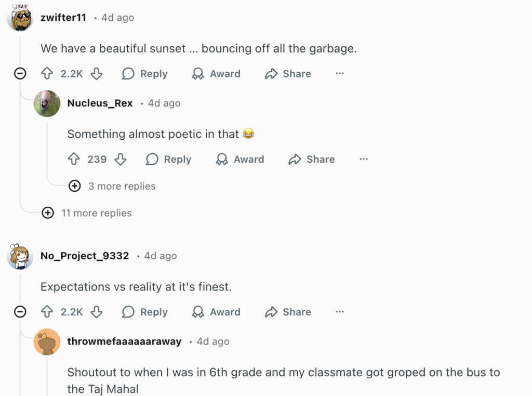Image resolution: width=532 pixels, height=396 pixels.
Task: Reply to zwifter11's garbage sunset comment
Action: pyautogui.click(x=145, y=74)
